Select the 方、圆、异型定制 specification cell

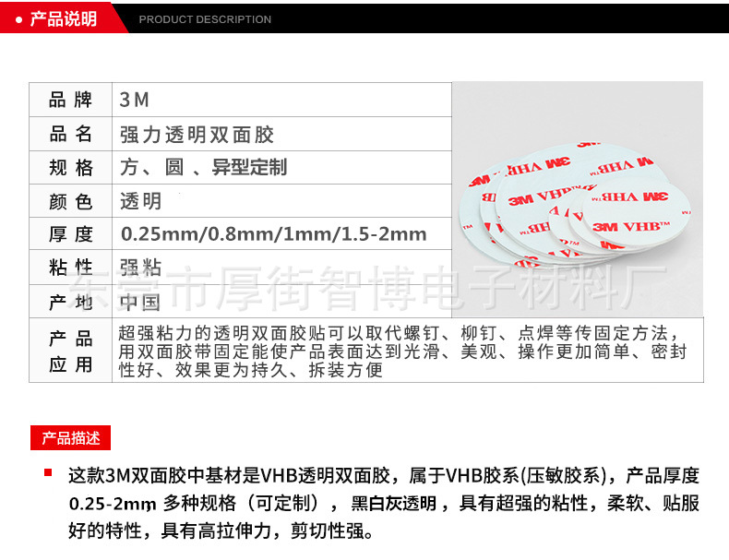click(281, 167)
